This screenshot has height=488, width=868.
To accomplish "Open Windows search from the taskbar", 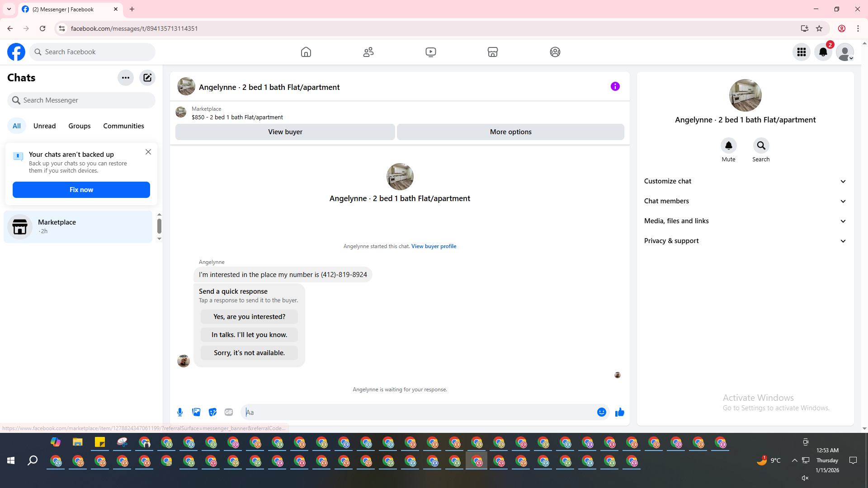I will tap(33, 460).
